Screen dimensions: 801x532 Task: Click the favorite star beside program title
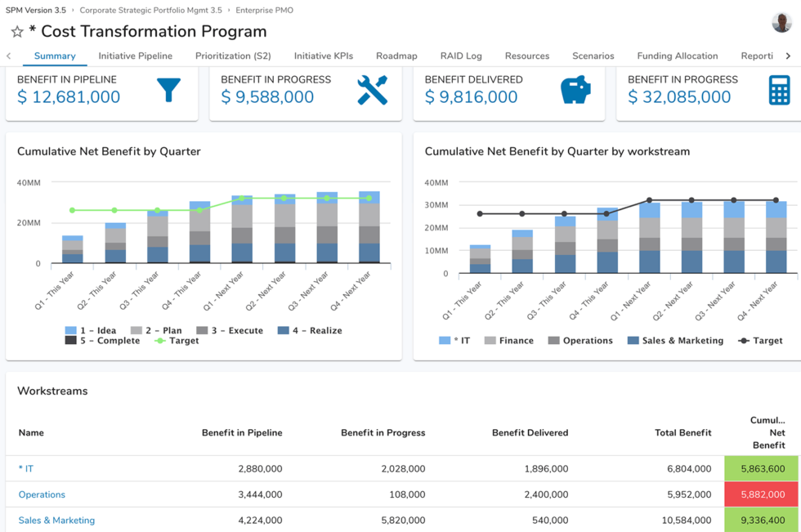[17, 32]
